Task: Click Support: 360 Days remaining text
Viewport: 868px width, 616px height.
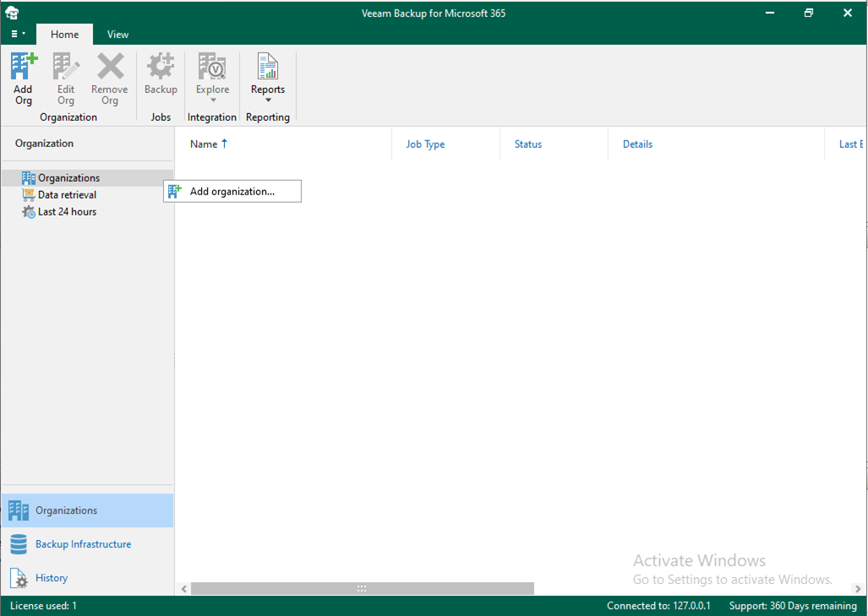Action: [793, 606]
